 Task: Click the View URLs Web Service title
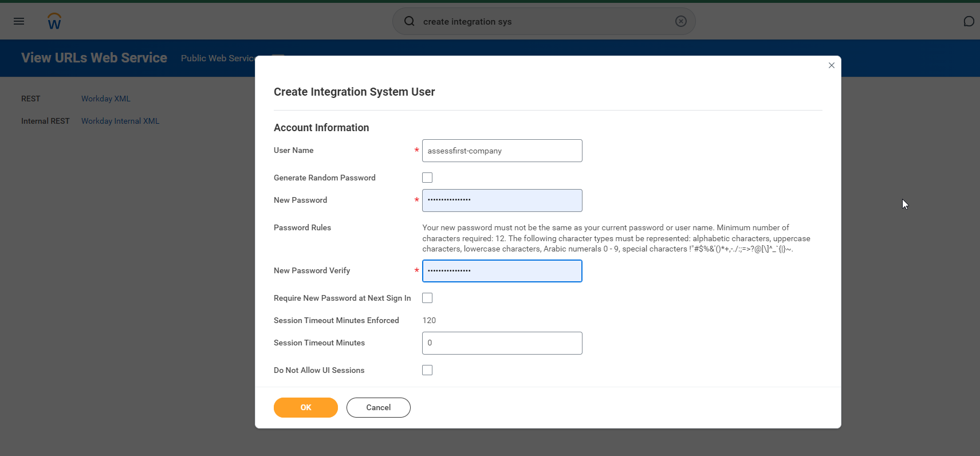94,58
